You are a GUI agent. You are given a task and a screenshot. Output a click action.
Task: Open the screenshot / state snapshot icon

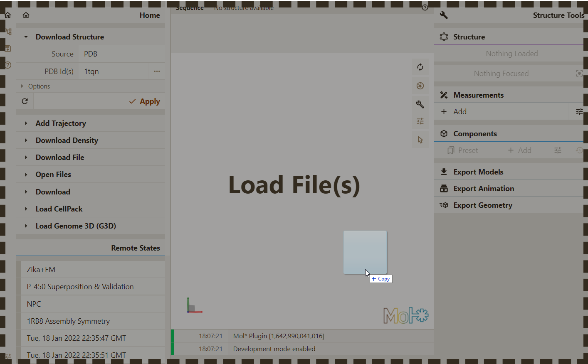pos(420,86)
